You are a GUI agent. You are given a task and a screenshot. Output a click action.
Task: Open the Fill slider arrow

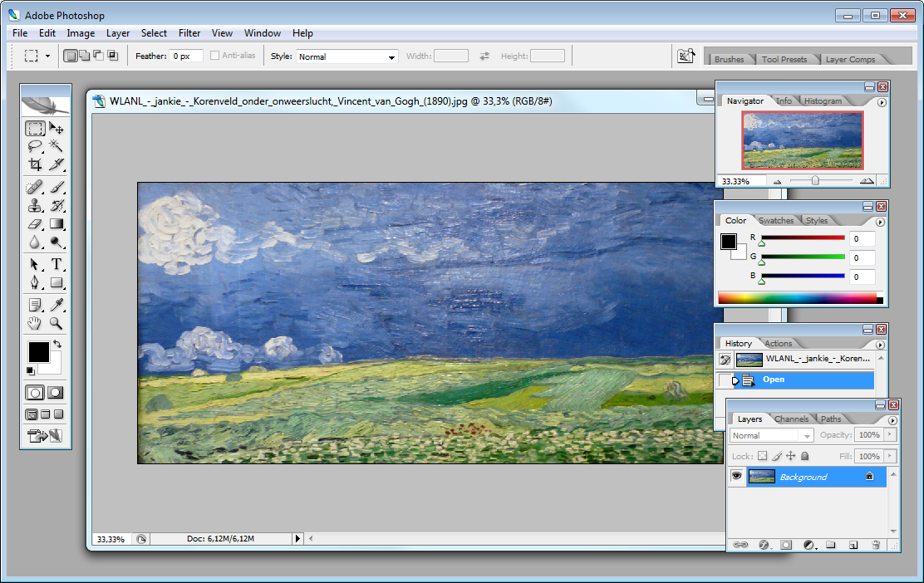(890, 456)
